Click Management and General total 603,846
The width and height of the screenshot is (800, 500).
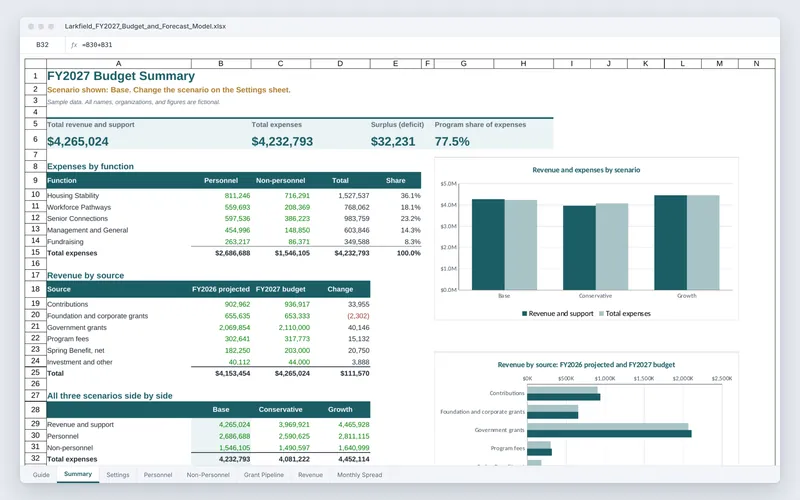356,230
